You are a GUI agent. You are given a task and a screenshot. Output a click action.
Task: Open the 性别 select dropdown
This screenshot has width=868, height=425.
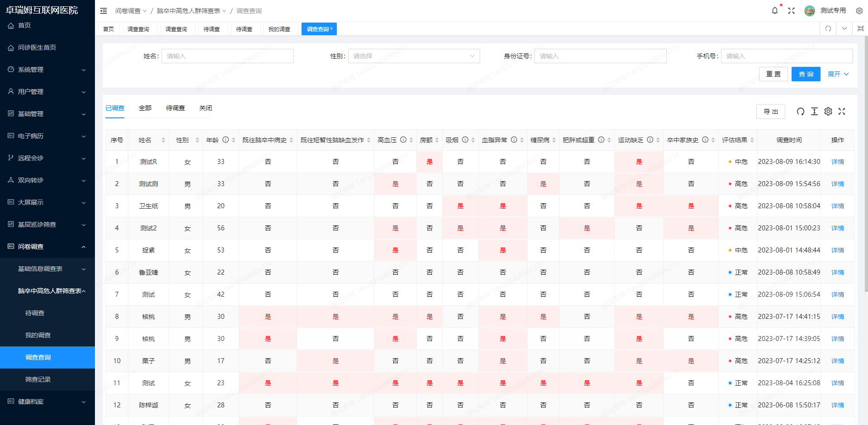click(414, 56)
